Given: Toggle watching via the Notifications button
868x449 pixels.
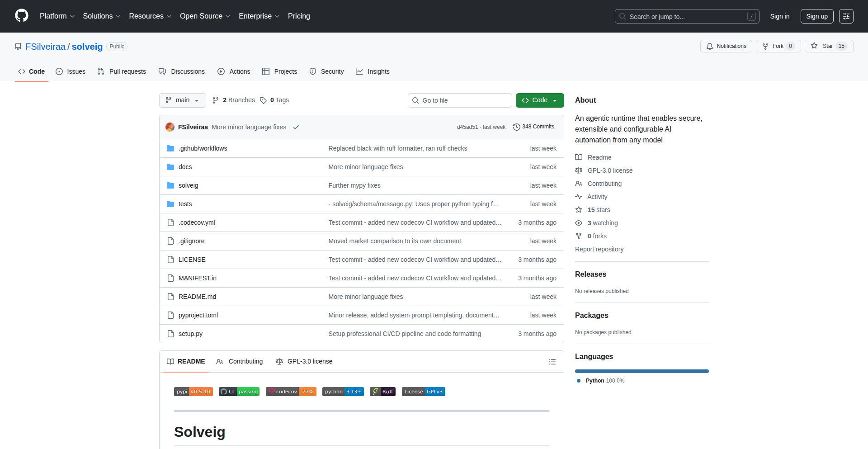Looking at the screenshot, I should click(726, 46).
